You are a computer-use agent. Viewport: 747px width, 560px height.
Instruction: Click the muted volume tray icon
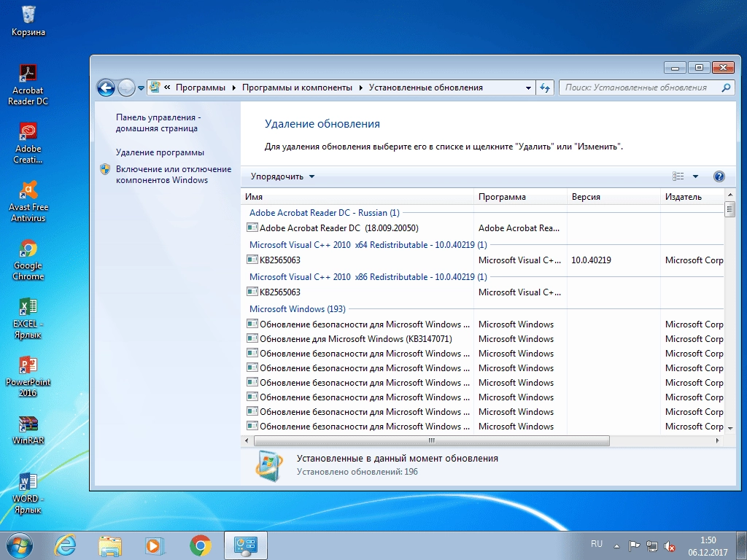[670, 546]
